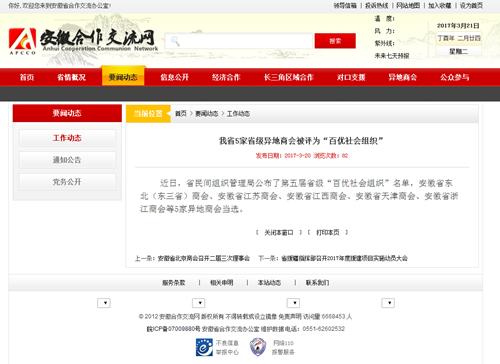This screenshot has height=364, width=500.
Task: Select 党务公开 in the left sidebar
Action: pos(67,182)
